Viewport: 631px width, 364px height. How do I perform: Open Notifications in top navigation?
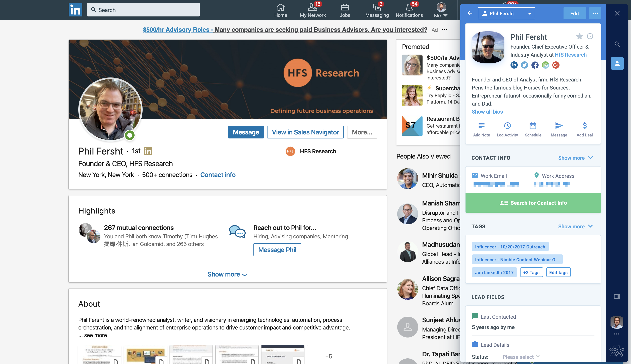[409, 10]
